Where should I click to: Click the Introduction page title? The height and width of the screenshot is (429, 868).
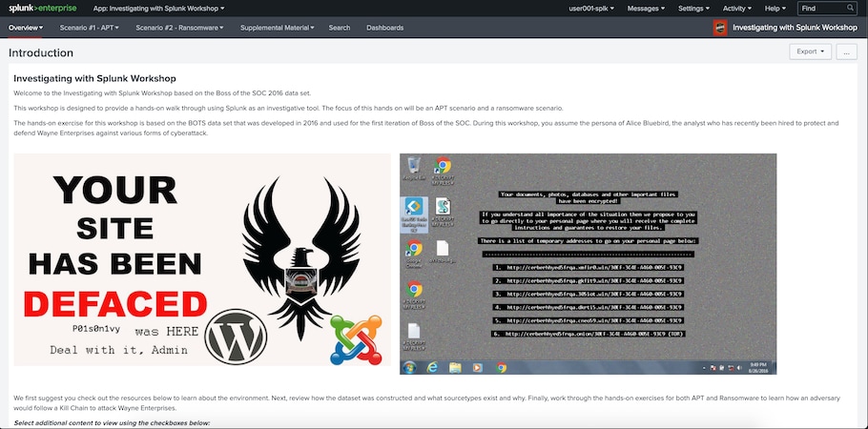click(41, 53)
